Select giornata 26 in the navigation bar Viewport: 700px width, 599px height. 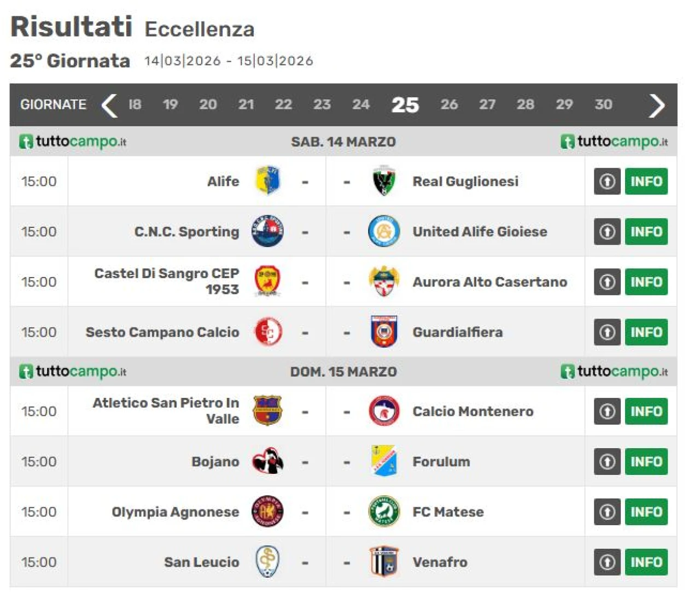coord(449,104)
